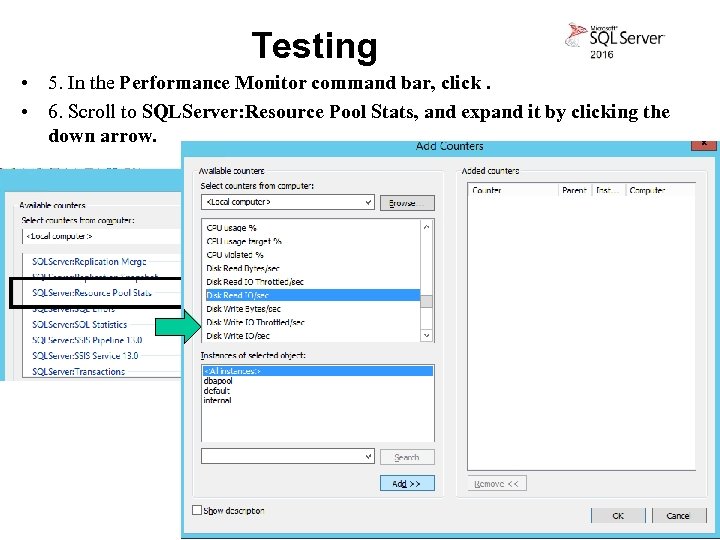Click the Add >> button
The width and height of the screenshot is (720, 540).
[x=407, y=484]
